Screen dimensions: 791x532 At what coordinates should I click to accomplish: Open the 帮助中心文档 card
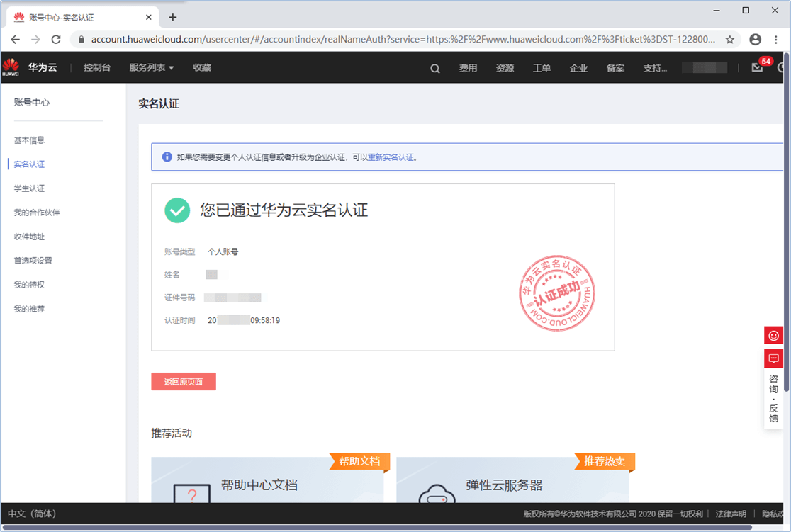click(267, 480)
